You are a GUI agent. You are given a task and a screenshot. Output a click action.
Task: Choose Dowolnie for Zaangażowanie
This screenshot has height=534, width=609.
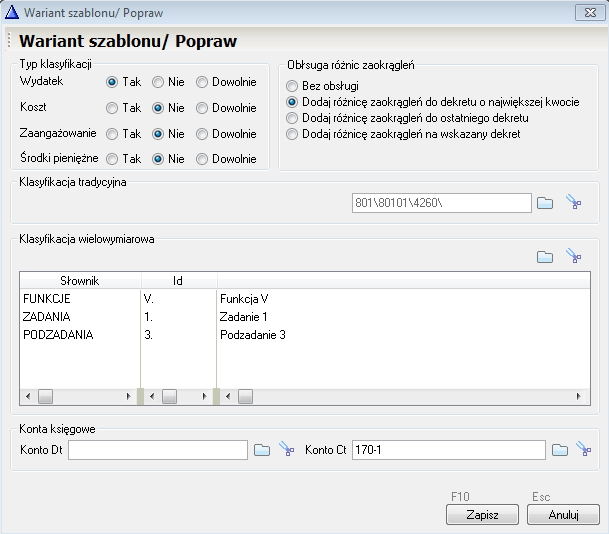[202, 133]
